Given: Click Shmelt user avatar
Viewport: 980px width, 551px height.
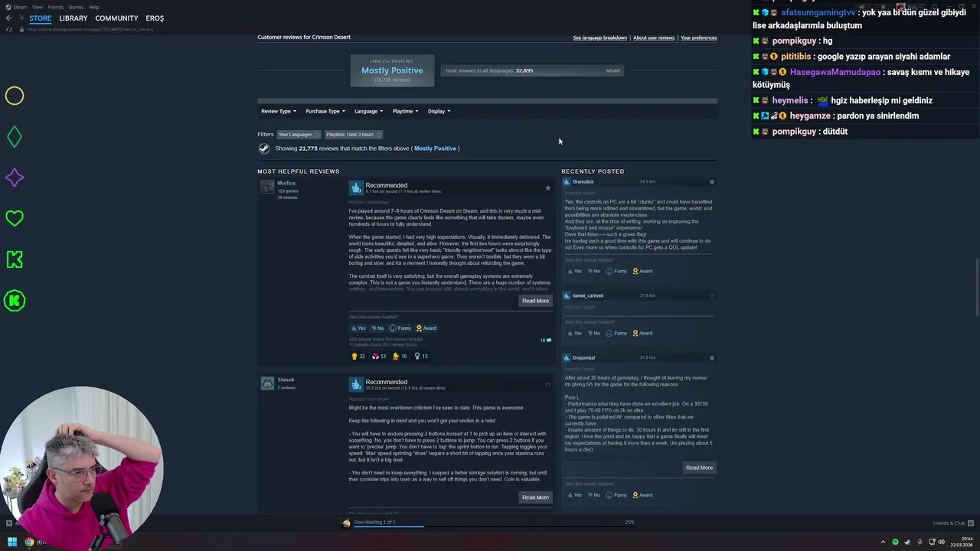Looking at the screenshot, I should (x=267, y=383).
